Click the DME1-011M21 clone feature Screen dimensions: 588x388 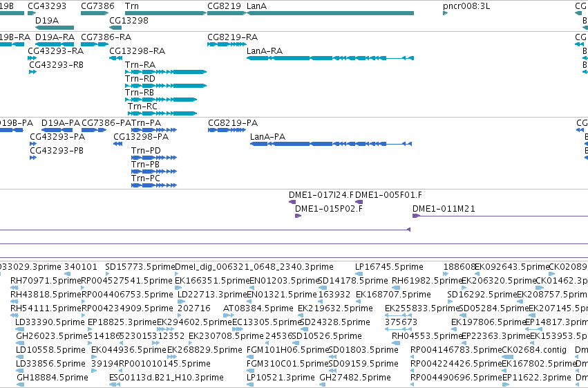tap(500, 216)
